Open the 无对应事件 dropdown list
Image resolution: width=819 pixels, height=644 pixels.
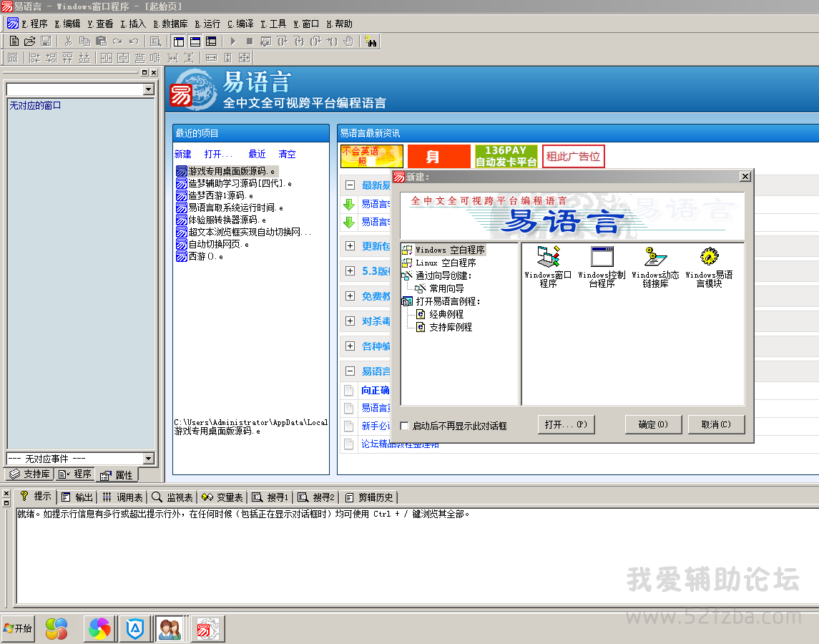pyautogui.click(x=149, y=459)
